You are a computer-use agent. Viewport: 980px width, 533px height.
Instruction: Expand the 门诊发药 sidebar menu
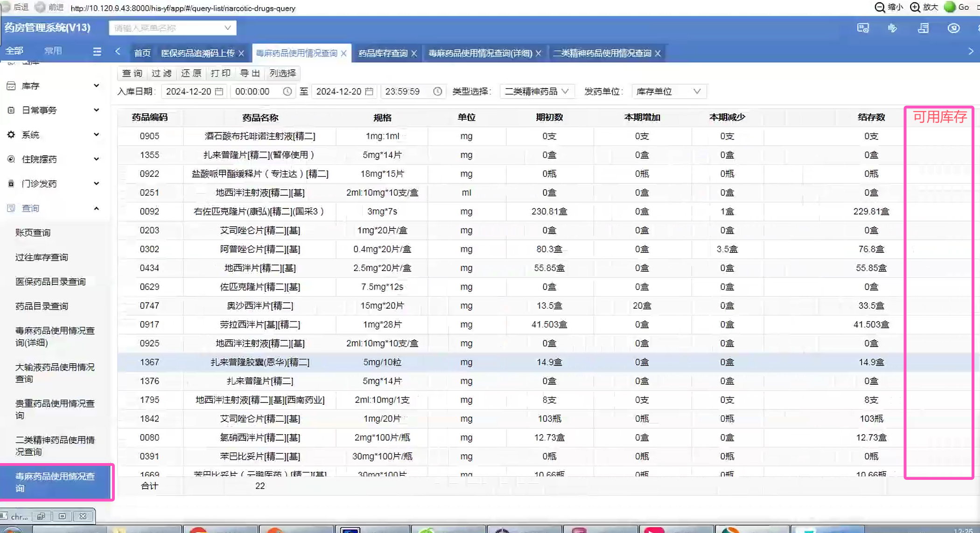point(53,184)
